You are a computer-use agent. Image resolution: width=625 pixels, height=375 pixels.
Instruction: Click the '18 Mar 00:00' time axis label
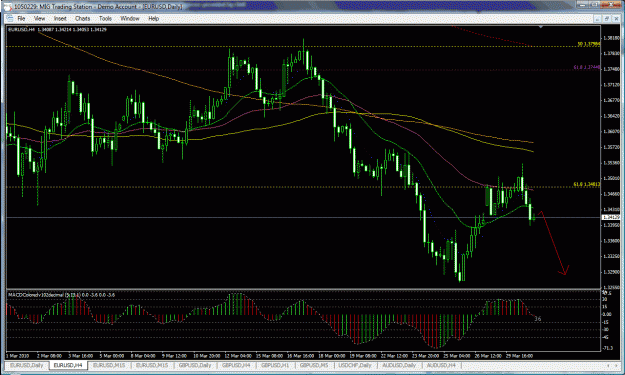tap(332, 355)
